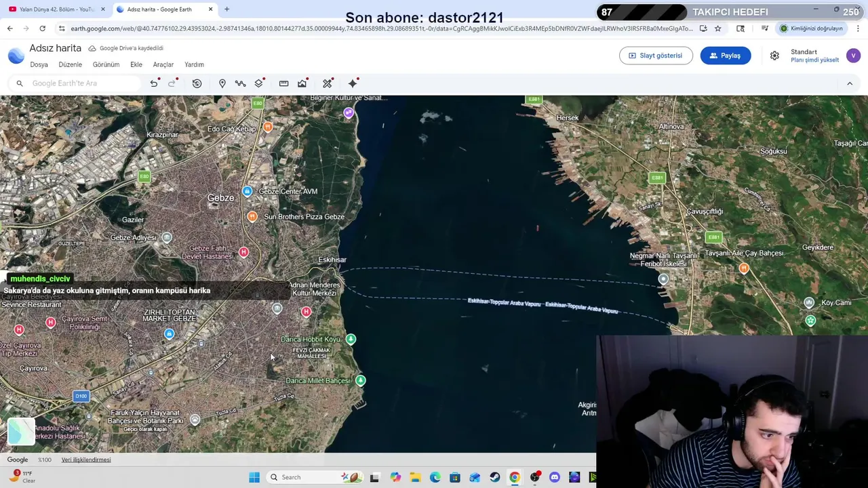Open Steam from the taskbar
Screen dimensions: 868x488
495,477
